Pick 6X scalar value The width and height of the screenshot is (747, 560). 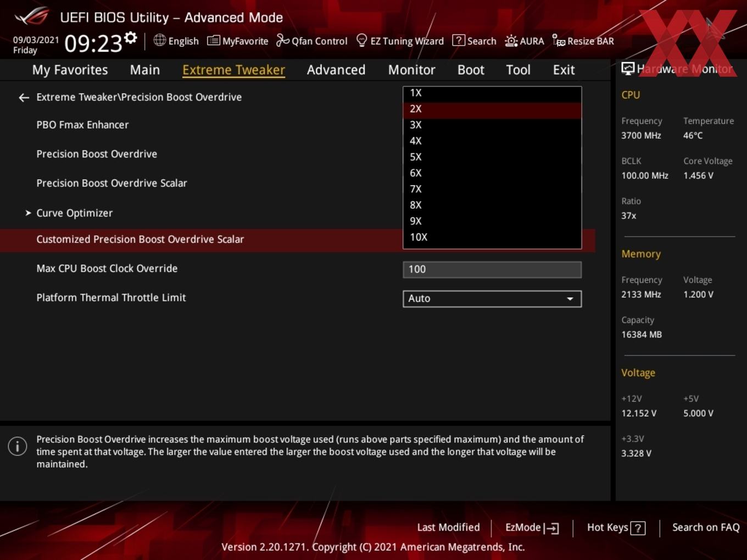pyautogui.click(x=492, y=173)
